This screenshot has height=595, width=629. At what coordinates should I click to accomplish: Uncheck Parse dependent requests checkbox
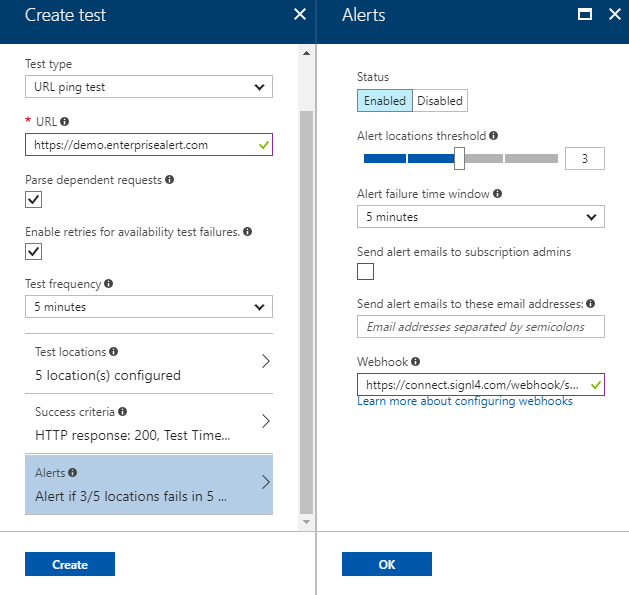pos(33,199)
